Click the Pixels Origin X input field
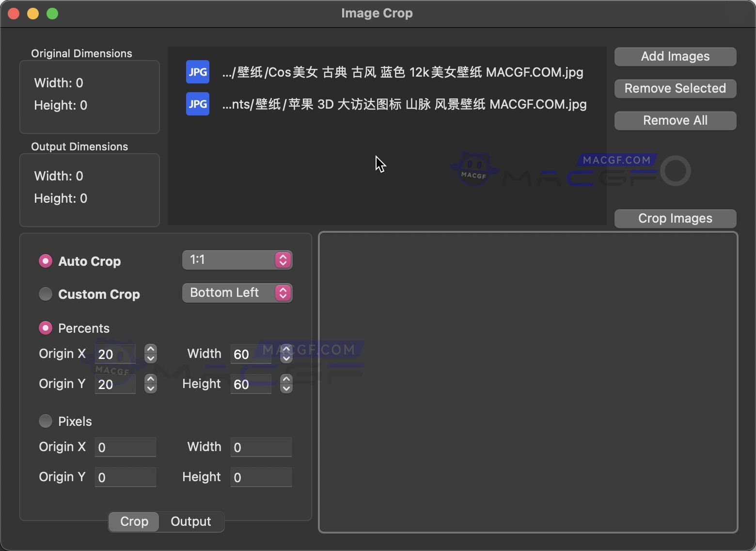Screen dimensions: 756x551 (125, 447)
